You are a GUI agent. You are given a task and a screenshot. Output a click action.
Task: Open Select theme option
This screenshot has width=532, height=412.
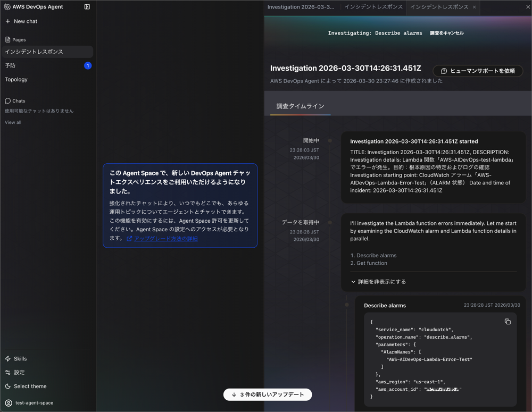coord(30,386)
